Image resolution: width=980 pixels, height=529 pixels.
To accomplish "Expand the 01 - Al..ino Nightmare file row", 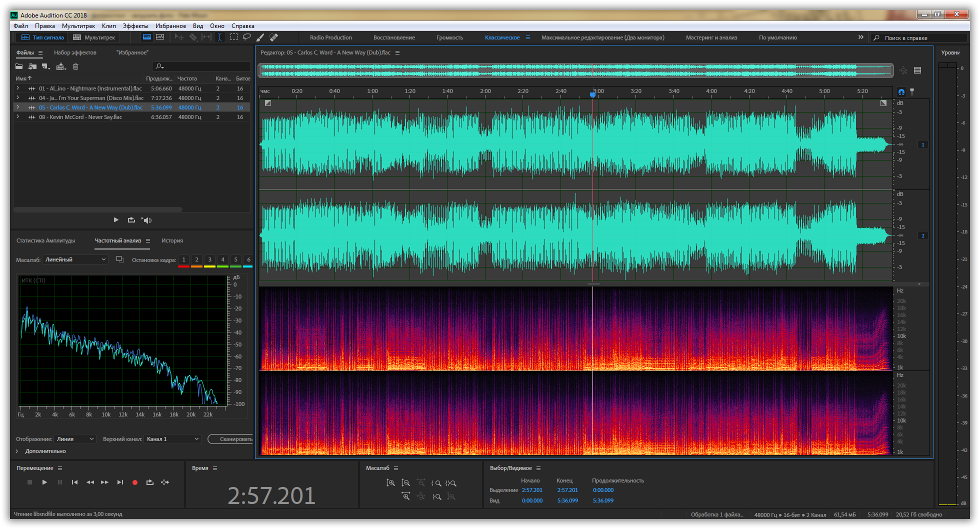I will pyautogui.click(x=18, y=88).
